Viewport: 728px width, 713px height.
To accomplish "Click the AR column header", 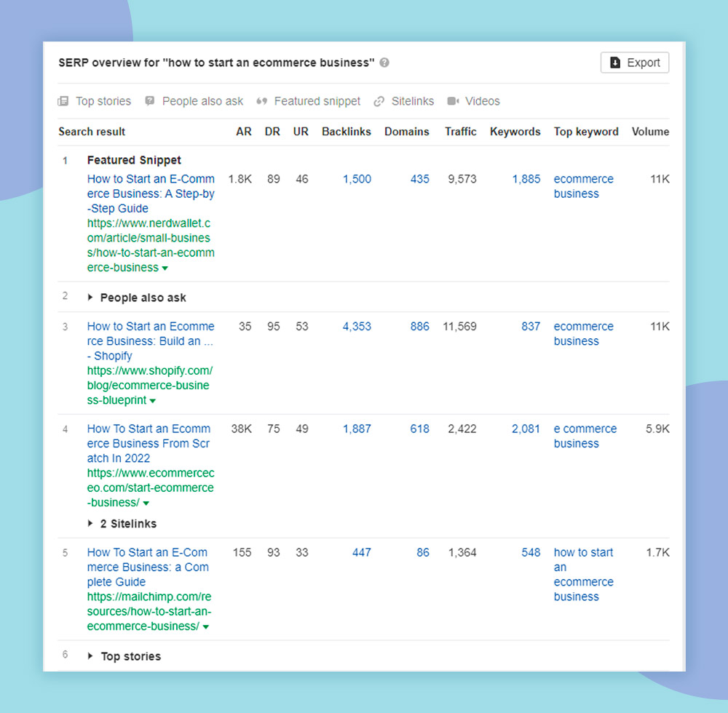I will point(244,132).
